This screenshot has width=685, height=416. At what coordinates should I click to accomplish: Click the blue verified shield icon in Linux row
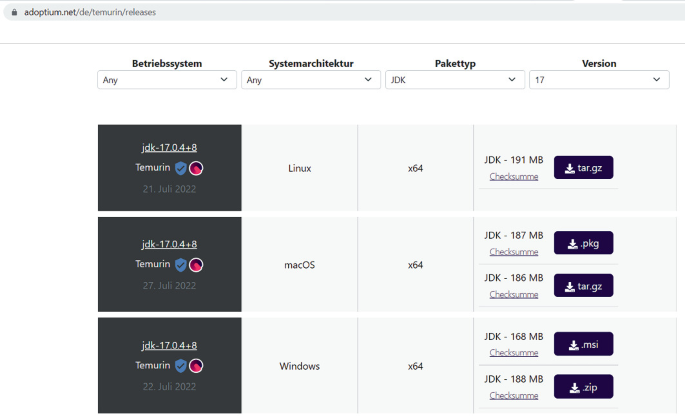(x=181, y=168)
